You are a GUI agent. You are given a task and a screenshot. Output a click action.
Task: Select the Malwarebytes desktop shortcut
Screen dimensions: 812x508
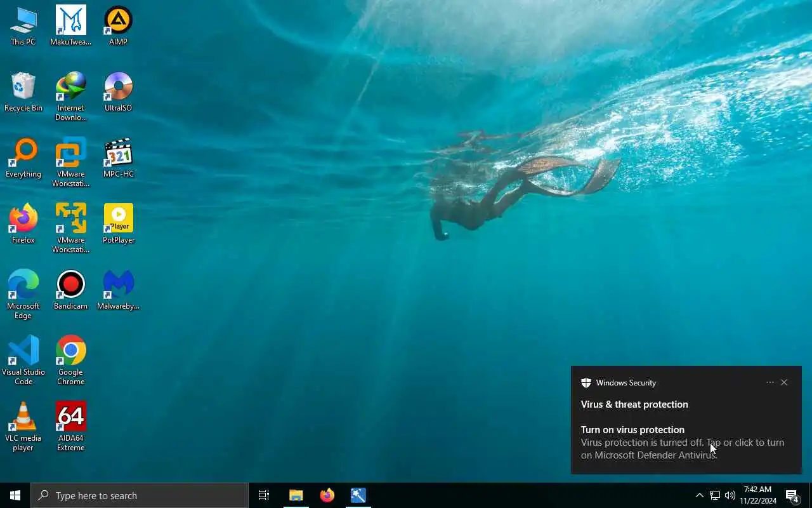(x=118, y=290)
